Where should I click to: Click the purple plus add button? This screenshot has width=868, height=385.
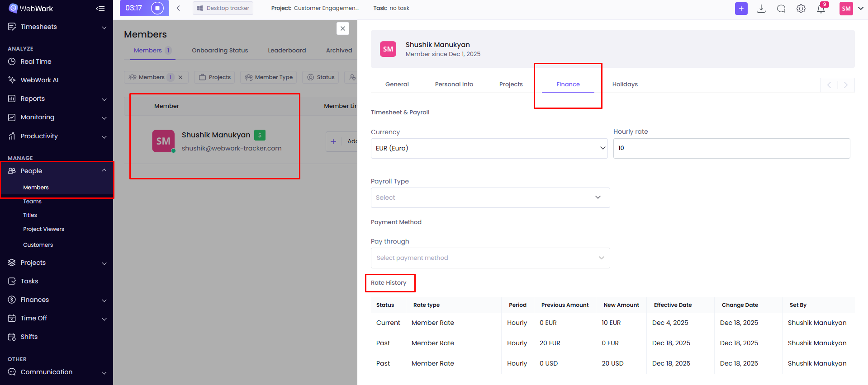(741, 9)
